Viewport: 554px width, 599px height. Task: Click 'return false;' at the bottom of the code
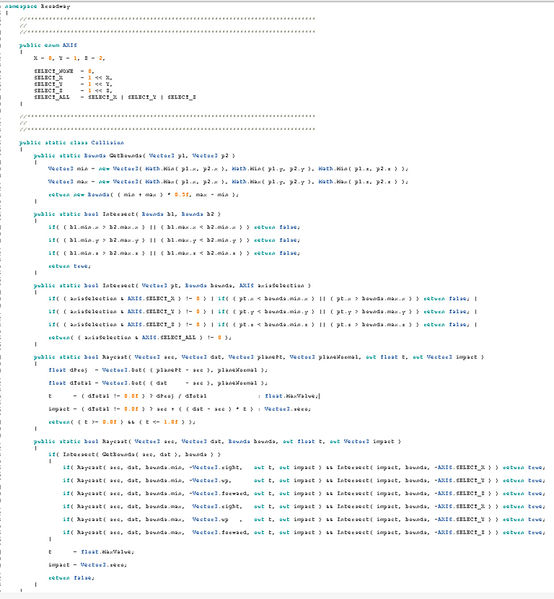pos(71,578)
